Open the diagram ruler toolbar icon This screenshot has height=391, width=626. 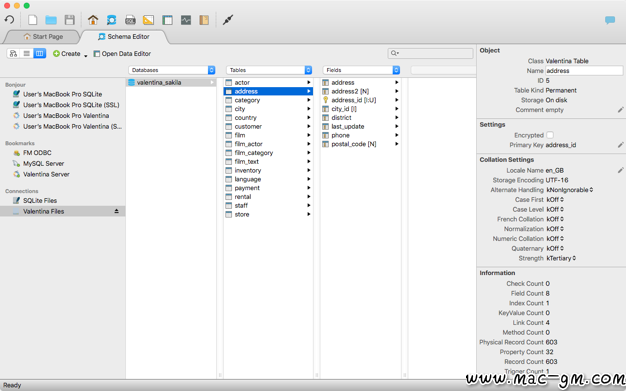(149, 20)
